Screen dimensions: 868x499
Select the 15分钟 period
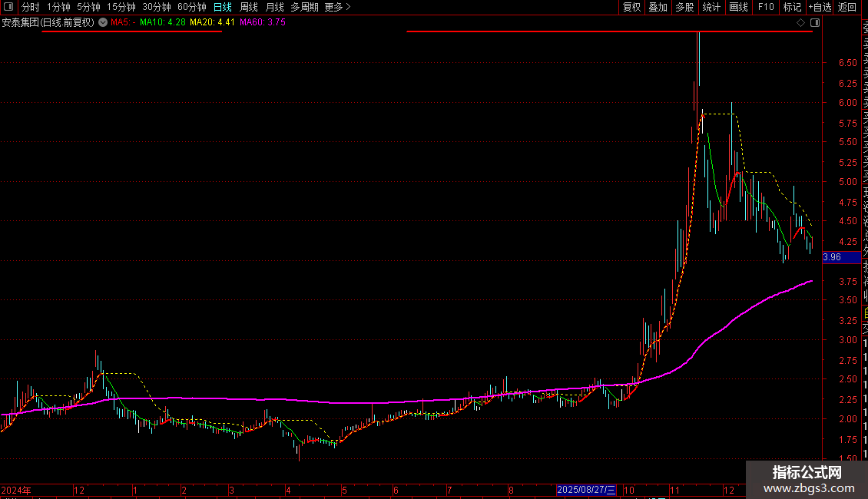tap(121, 7)
